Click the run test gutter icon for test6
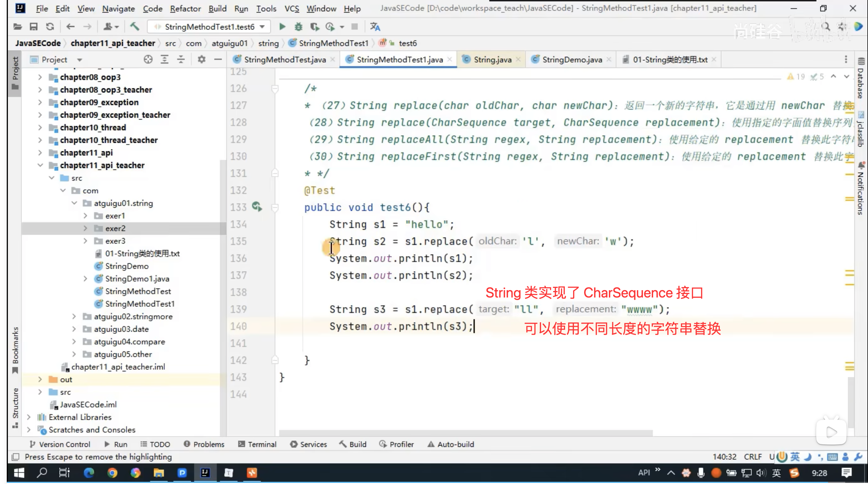 click(257, 207)
